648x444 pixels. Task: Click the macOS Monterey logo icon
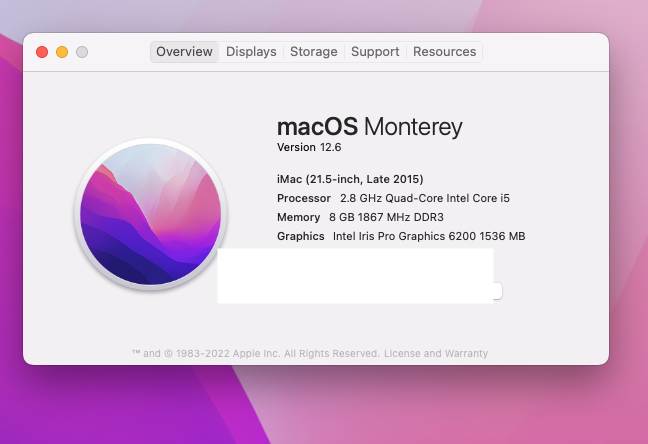pyautogui.click(x=150, y=214)
